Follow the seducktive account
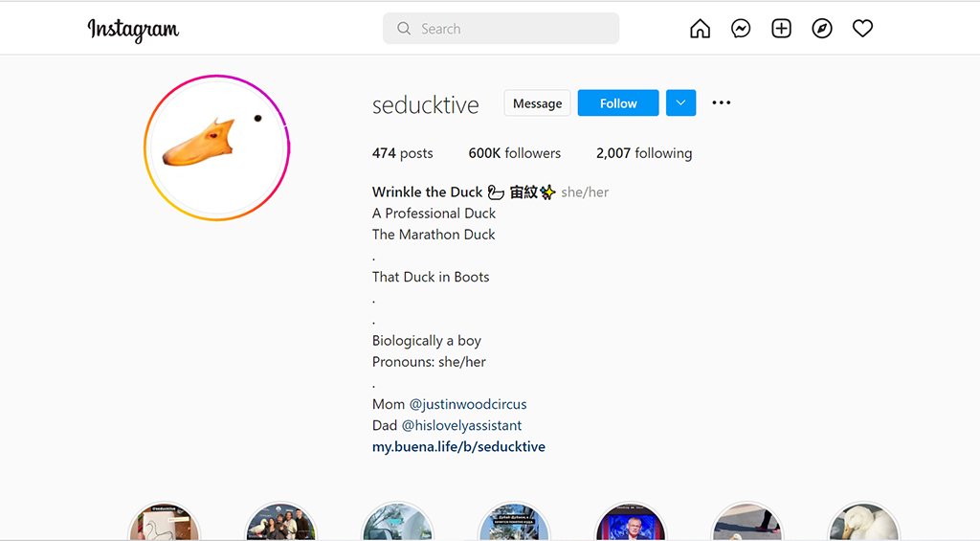Screen dimensions: 980x541 tap(618, 103)
